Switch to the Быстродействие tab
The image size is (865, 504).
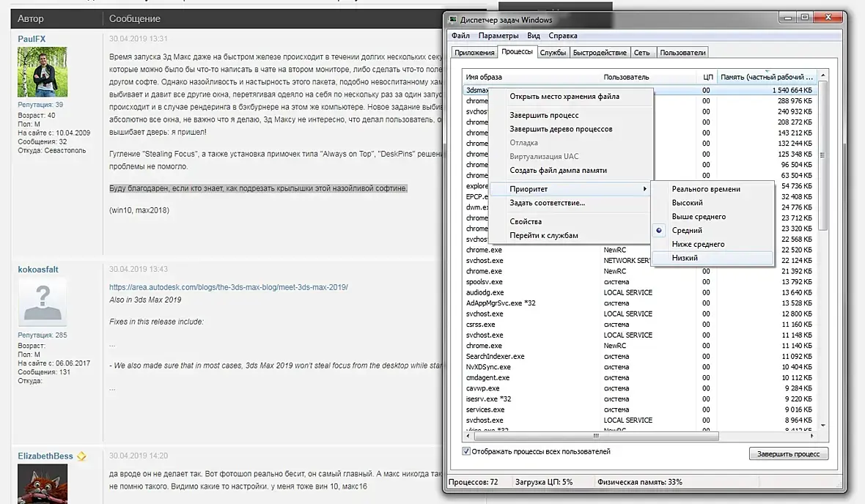click(600, 53)
